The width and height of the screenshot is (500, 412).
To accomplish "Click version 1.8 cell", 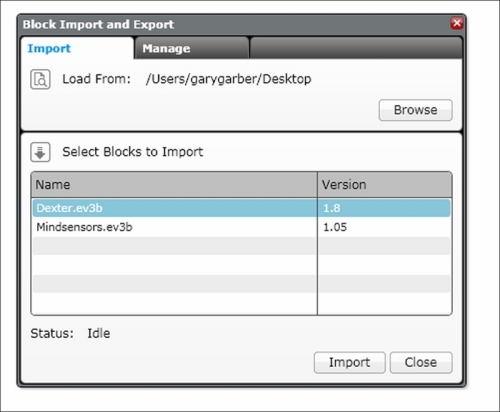I will click(x=384, y=208).
